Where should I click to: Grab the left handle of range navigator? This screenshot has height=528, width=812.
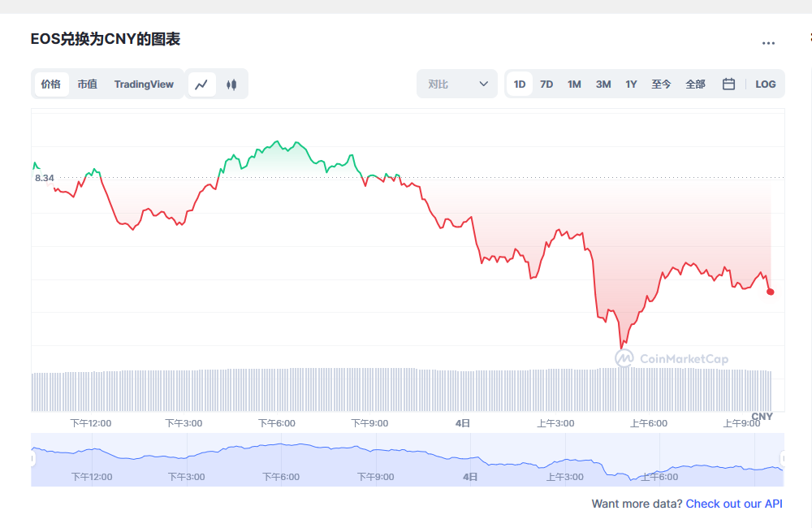coord(32,459)
